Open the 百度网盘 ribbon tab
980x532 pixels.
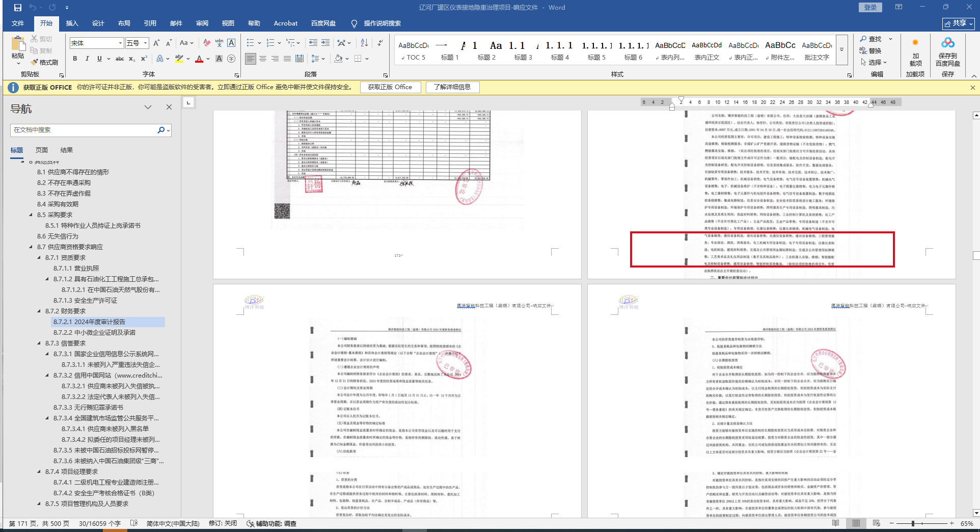323,23
